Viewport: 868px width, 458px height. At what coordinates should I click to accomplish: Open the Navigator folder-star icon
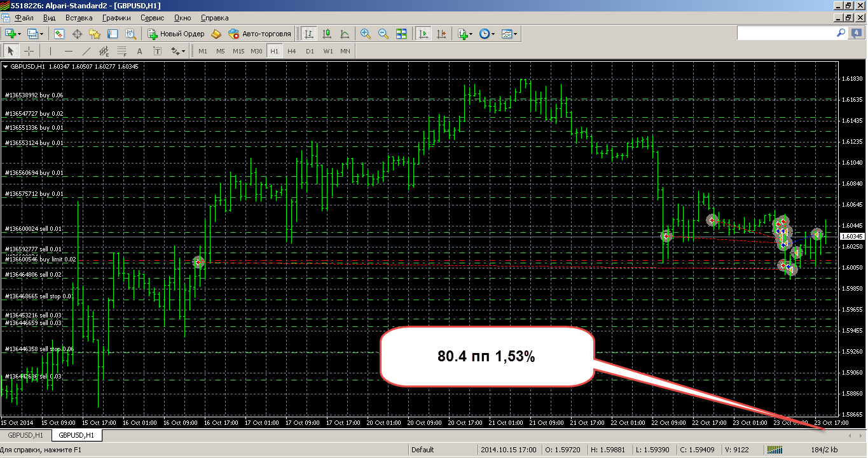[x=95, y=34]
